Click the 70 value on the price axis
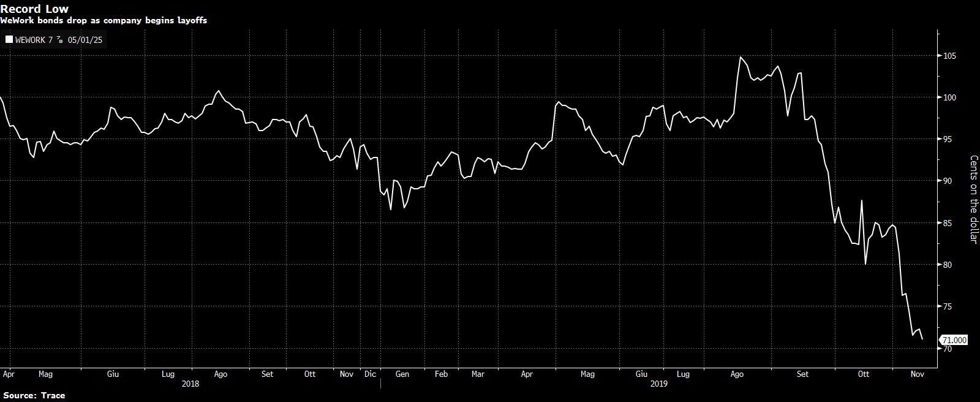 (x=949, y=349)
